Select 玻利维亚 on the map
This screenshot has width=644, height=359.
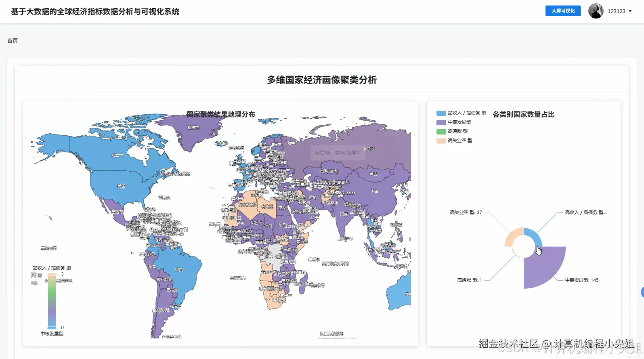[164, 279]
